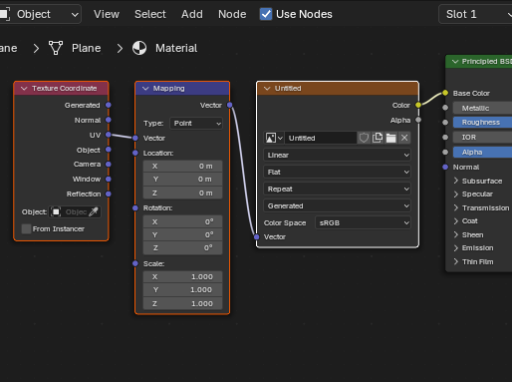Expand the Emission panel
Viewport: 512px width, 382px height.
pyautogui.click(x=473, y=248)
